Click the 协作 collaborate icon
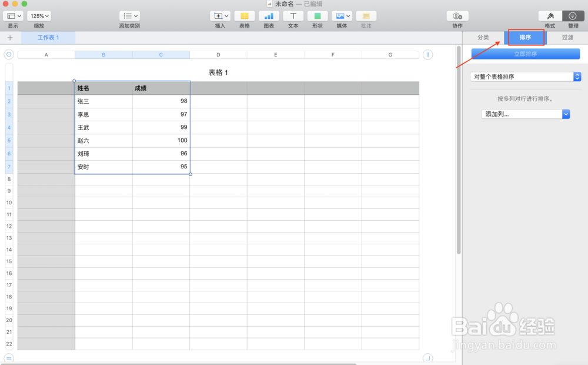The width and height of the screenshot is (588, 365). [x=457, y=16]
